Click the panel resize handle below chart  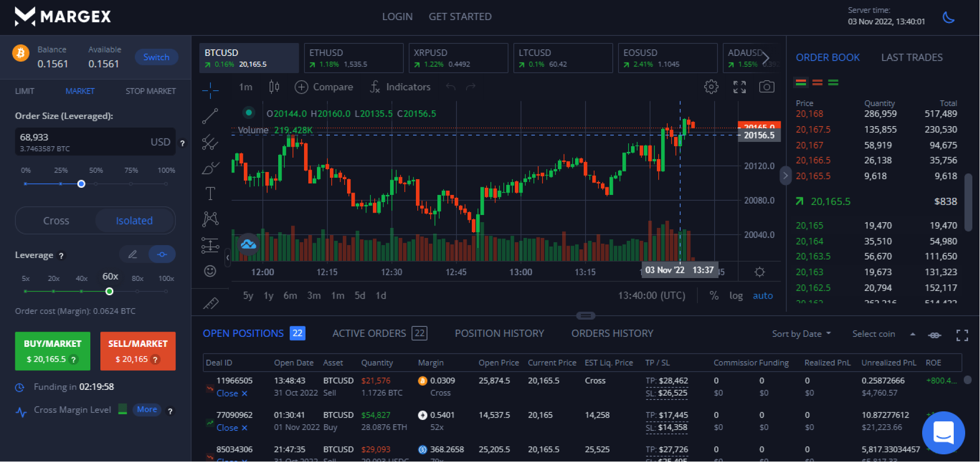[x=586, y=316]
